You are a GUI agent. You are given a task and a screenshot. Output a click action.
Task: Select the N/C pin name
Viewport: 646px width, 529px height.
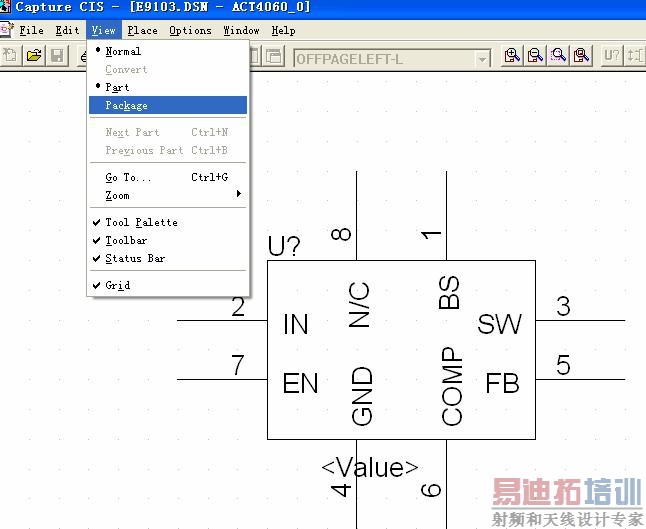(359, 304)
